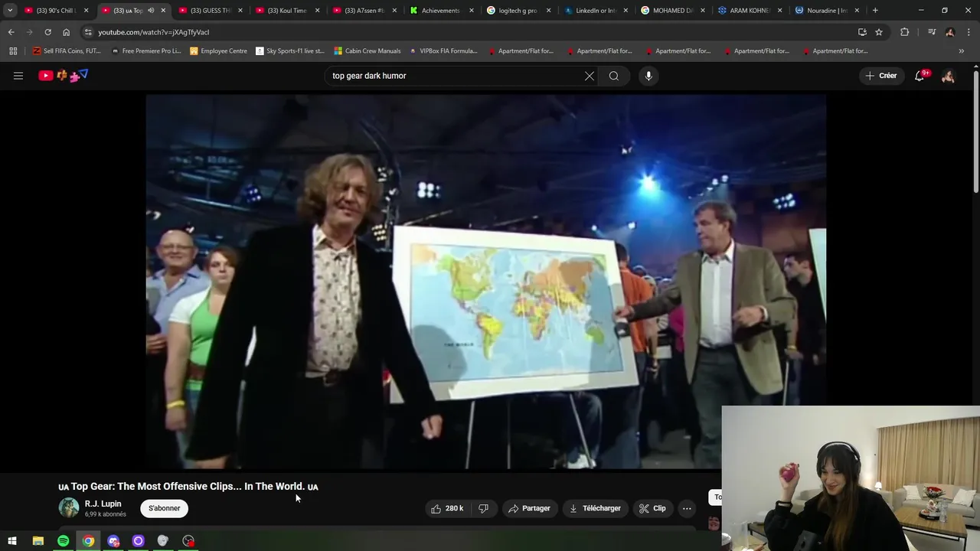Open the R.J. Lupin channel avatar
980x551 pixels.
click(x=69, y=508)
